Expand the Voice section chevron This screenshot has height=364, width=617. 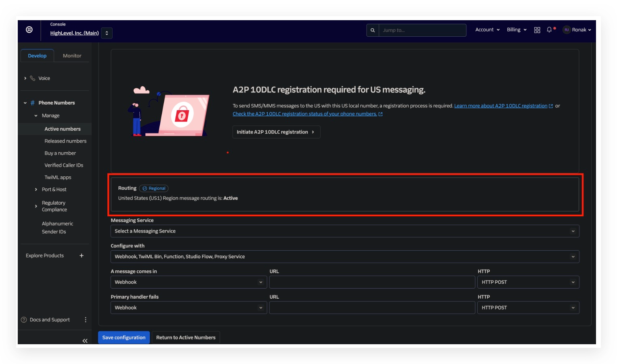pos(25,78)
